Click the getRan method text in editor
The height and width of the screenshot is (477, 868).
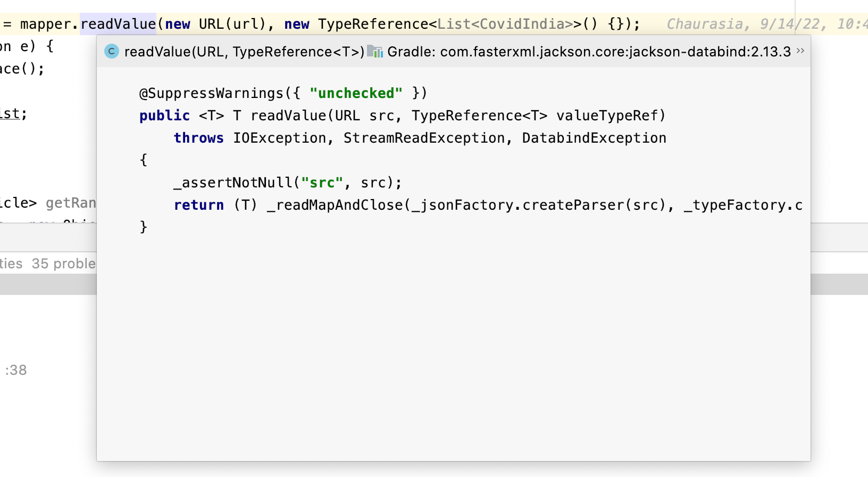click(71, 203)
